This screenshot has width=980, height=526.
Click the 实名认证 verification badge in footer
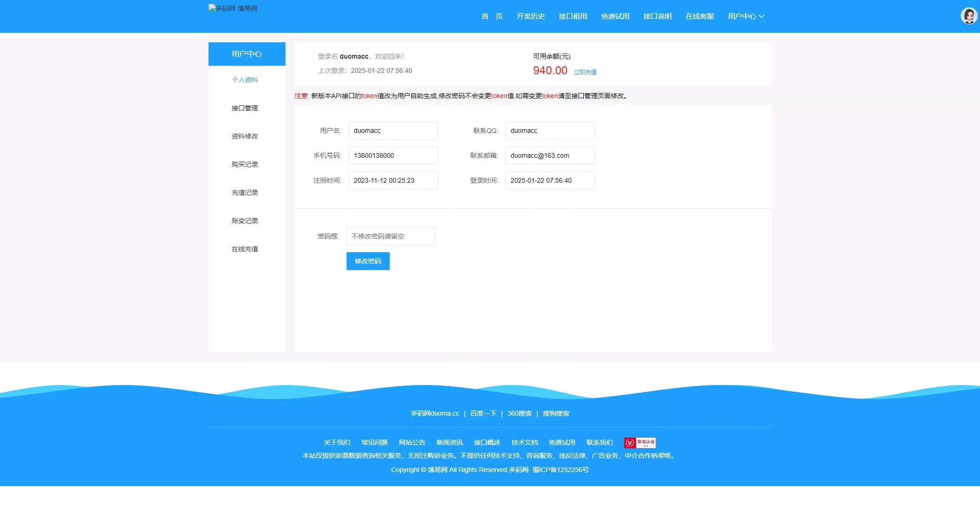tap(640, 442)
